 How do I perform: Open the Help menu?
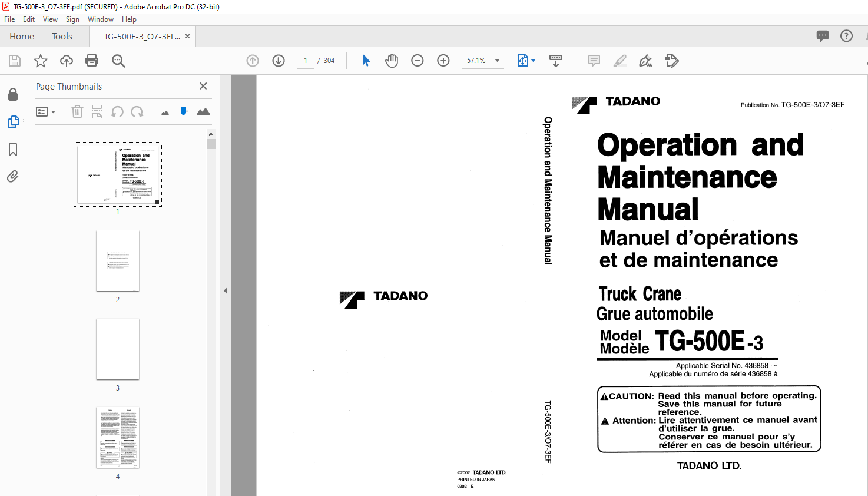pos(129,19)
